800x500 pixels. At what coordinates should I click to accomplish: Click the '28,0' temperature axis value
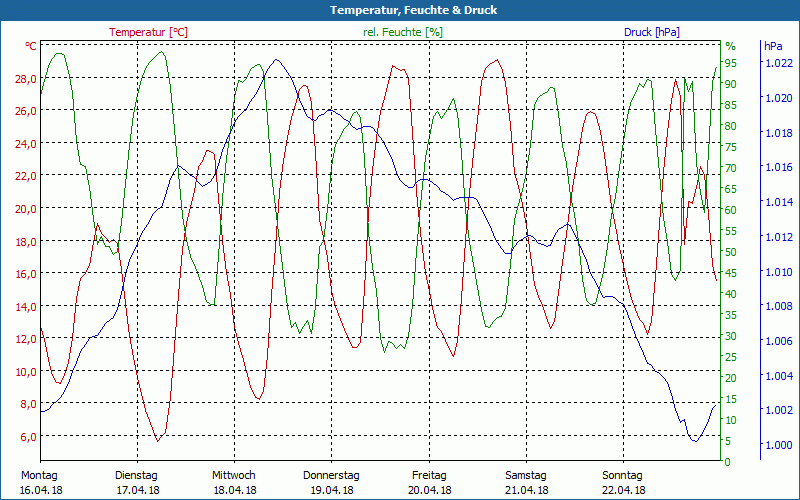26,79
